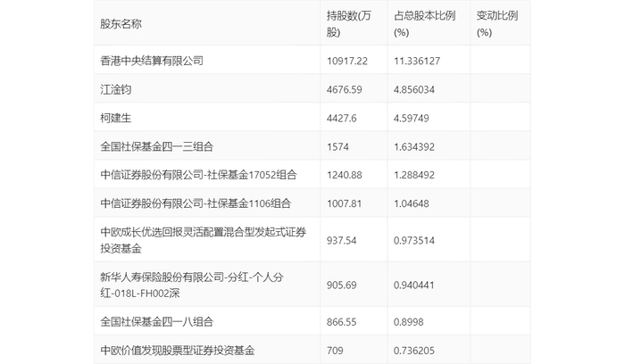Click the value 709
The width and height of the screenshot is (625, 364).
coord(335,351)
